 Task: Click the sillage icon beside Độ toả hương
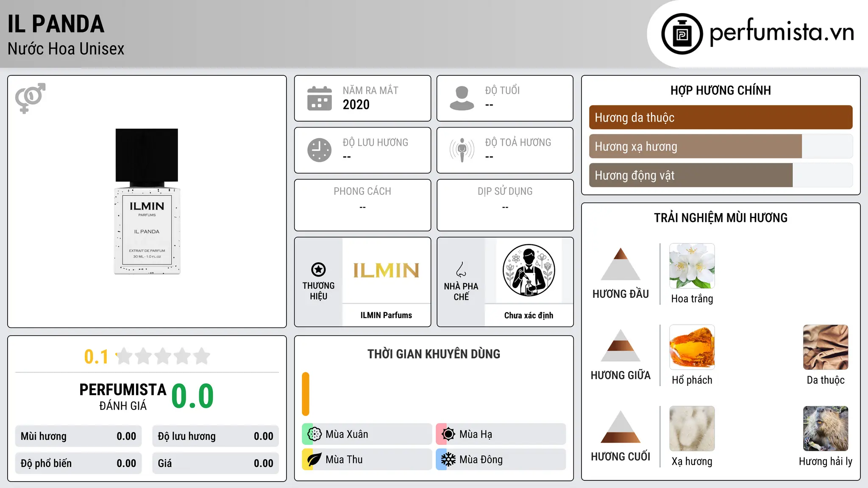(462, 150)
